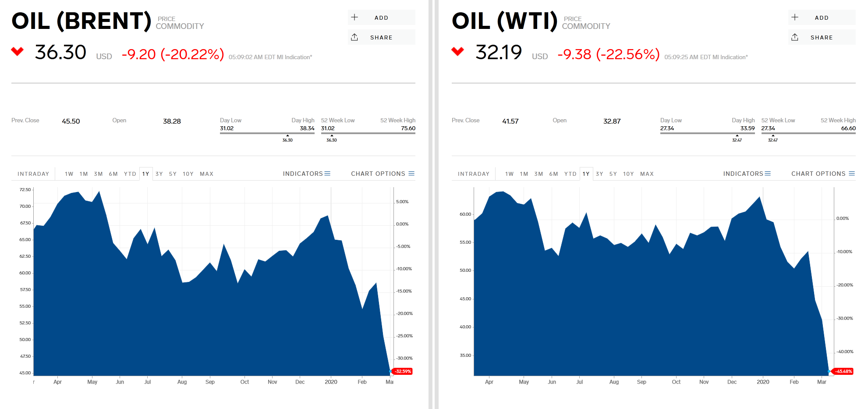The width and height of the screenshot is (868, 409).
Task: Click the red -45.48% marker on WTI chart
Action: [843, 371]
